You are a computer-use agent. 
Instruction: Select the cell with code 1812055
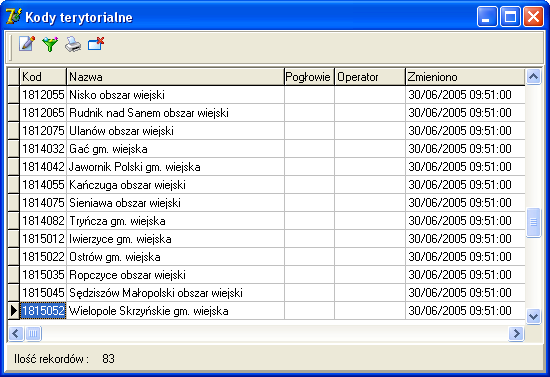pos(43,95)
